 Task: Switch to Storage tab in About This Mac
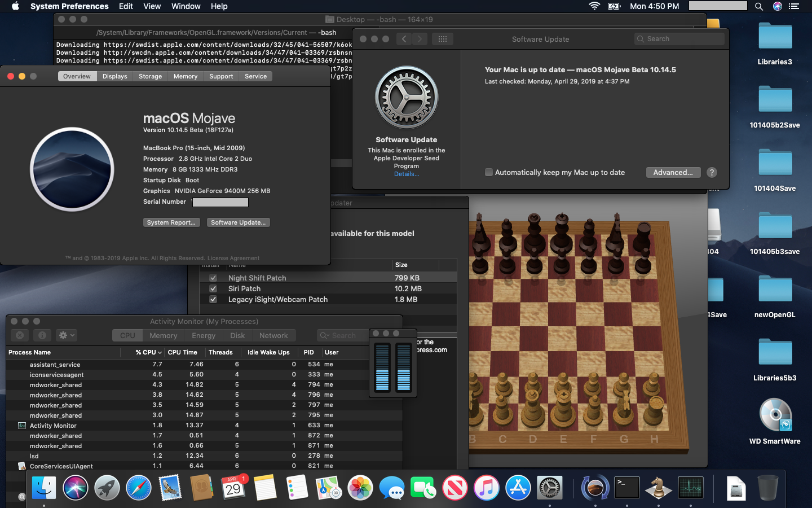coord(151,76)
